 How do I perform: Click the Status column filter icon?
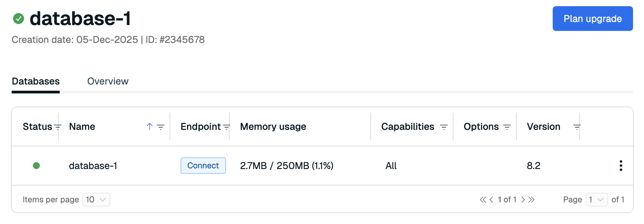[x=58, y=127]
